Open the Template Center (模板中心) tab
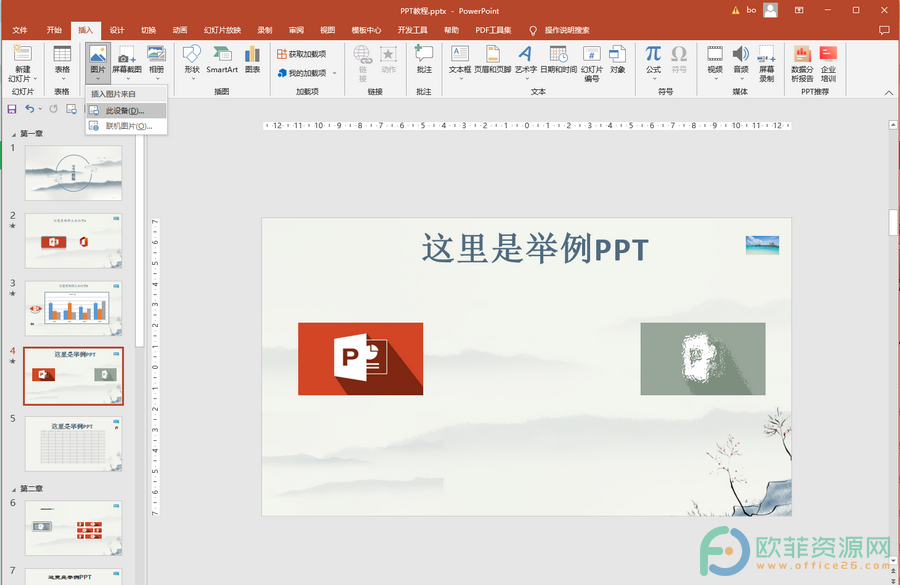The width and height of the screenshot is (900, 585). tap(366, 30)
